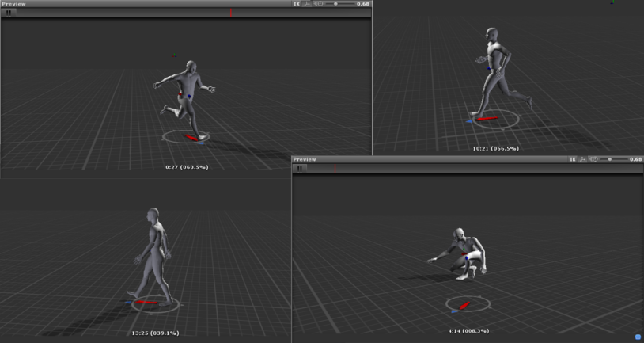Click the red playhead in the crouching-figure preview timeline

[335, 168]
